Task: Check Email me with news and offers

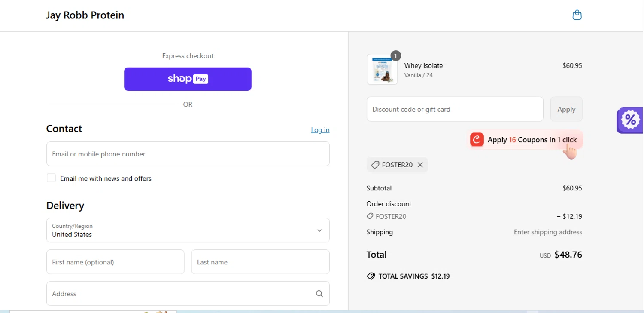Action: 51,178
